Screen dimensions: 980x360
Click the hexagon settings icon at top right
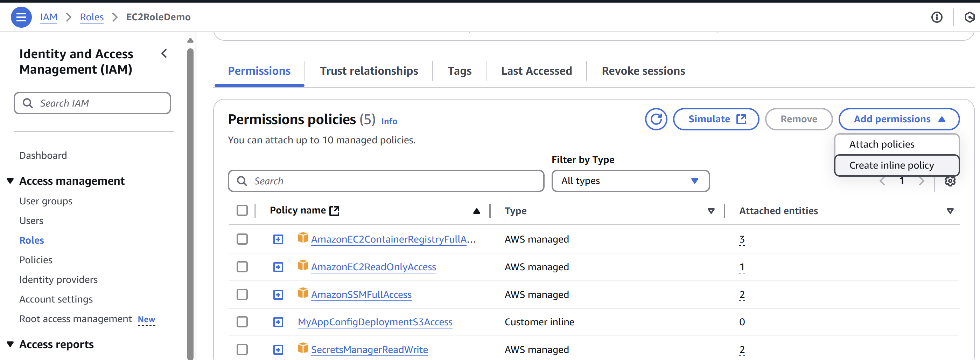coord(969,17)
